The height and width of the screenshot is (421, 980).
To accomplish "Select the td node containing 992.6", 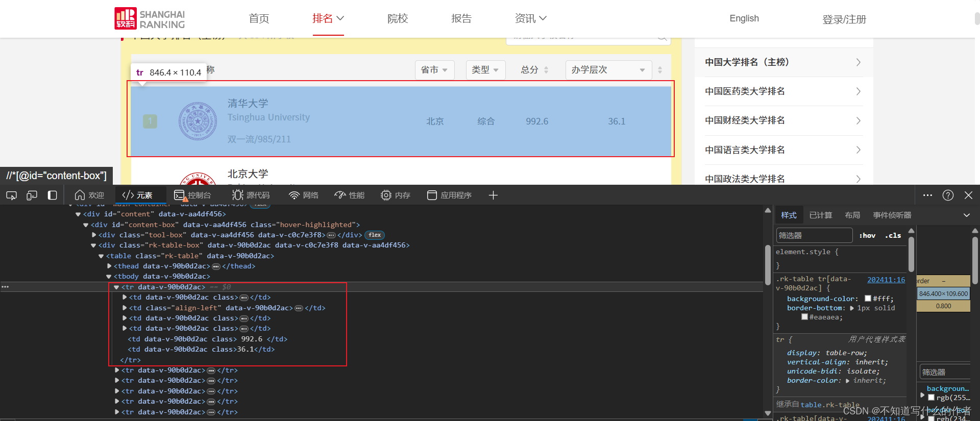I will (207, 339).
